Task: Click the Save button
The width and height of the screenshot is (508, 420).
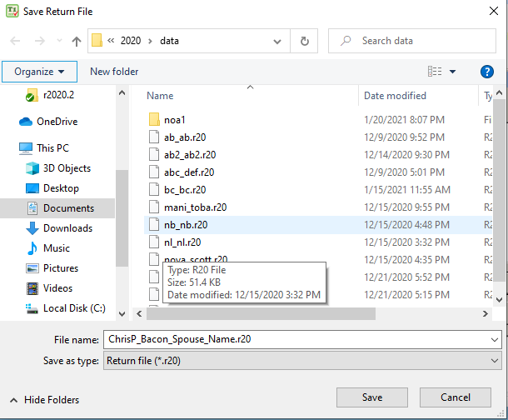Action: point(371,397)
